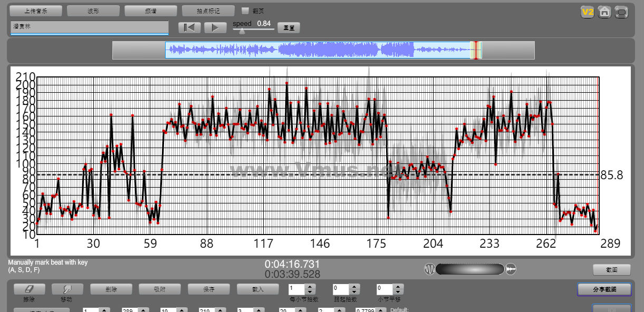644x312 pixels.
Task: Click the speed slider handle
Action: click(x=242, y=31)
